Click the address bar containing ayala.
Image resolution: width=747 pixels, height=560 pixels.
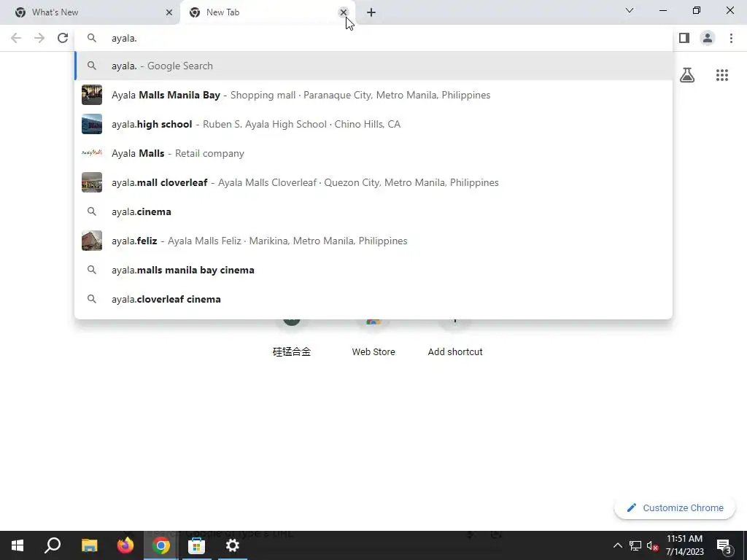[x=373, y=38]
